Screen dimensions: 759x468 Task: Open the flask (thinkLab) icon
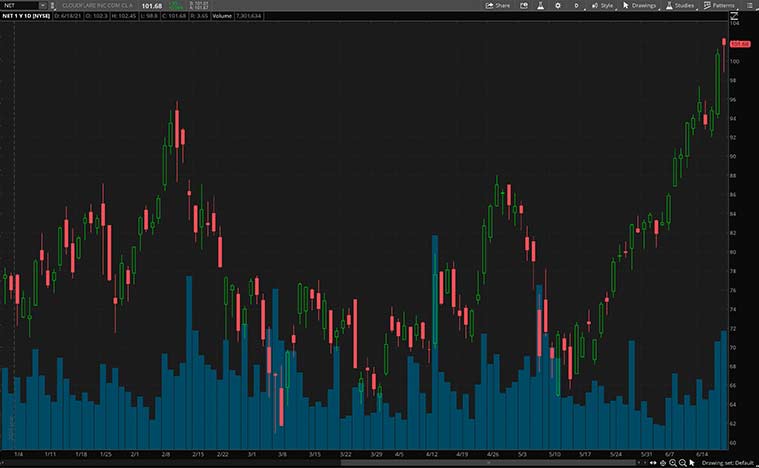click(x=540, y=5)
